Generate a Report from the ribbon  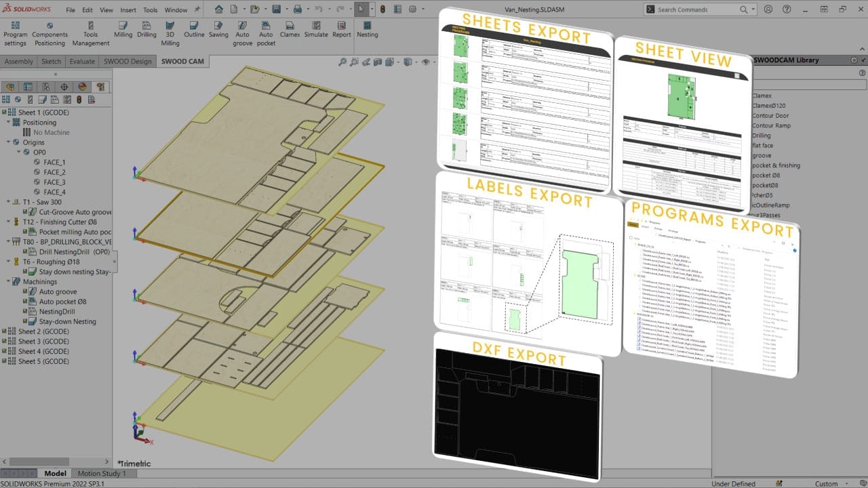click(342, 30)
